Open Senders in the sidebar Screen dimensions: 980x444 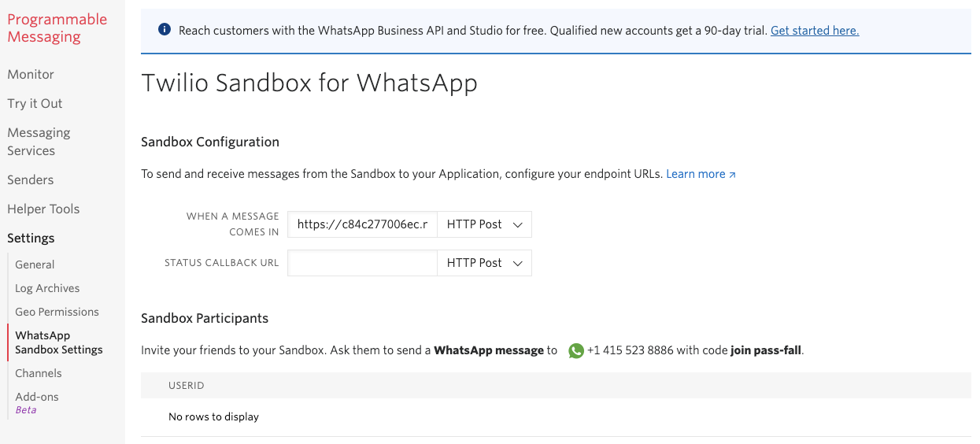(x=31, y=179)
